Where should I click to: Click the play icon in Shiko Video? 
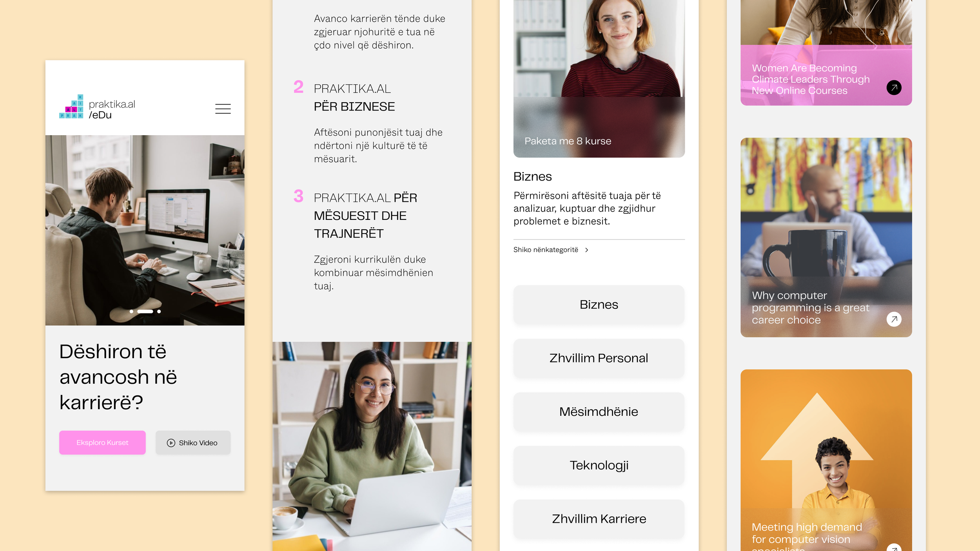tap(171, 443)
